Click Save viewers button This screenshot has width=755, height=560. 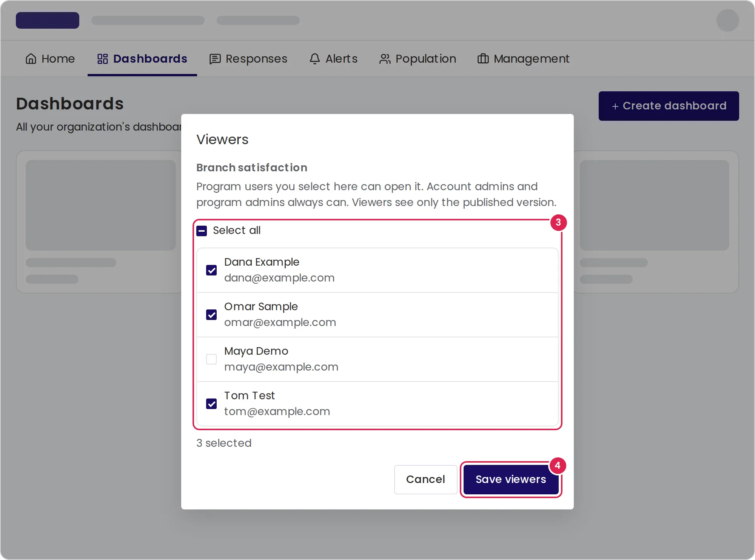pos(511,479)
